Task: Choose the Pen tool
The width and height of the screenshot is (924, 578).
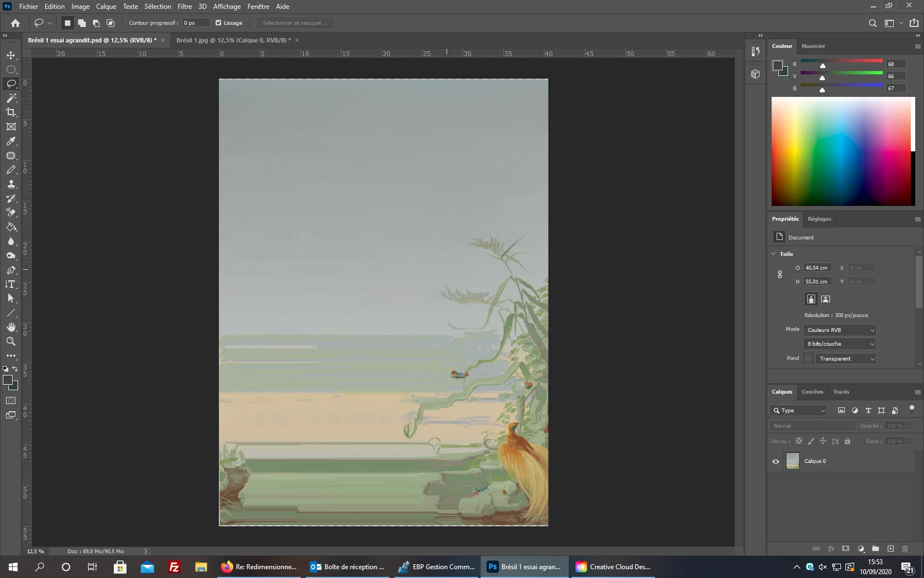Action: coord(11,270)
